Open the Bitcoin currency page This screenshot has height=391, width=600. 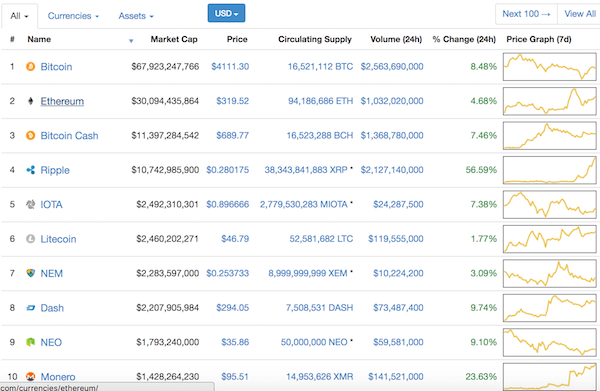tap(56, 67)
